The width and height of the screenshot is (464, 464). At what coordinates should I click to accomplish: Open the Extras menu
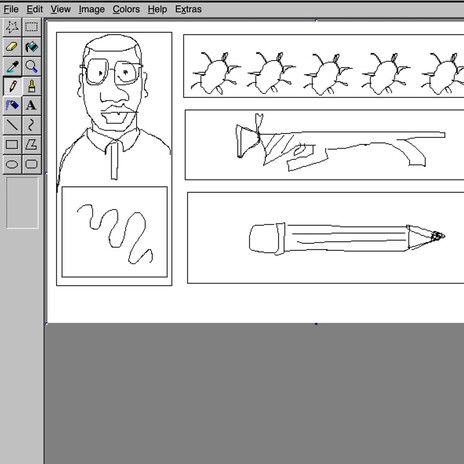pyautogui.click(x=188, y=9)
